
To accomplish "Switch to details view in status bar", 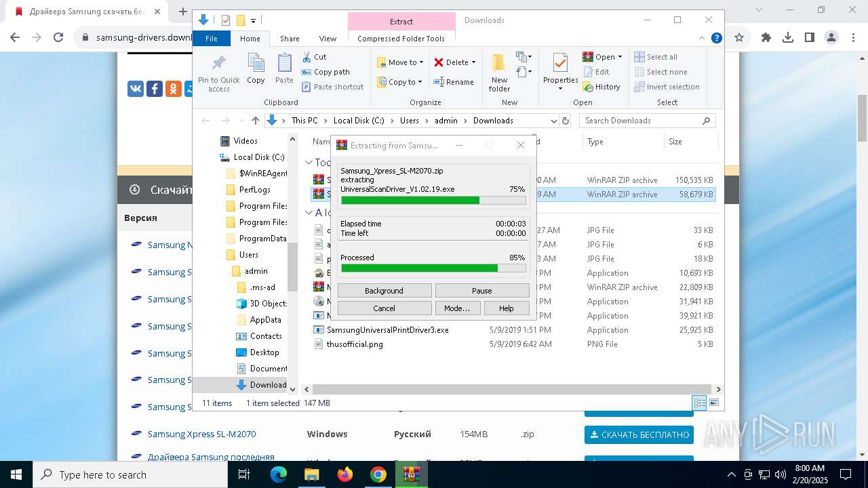I will click(700, 403).
